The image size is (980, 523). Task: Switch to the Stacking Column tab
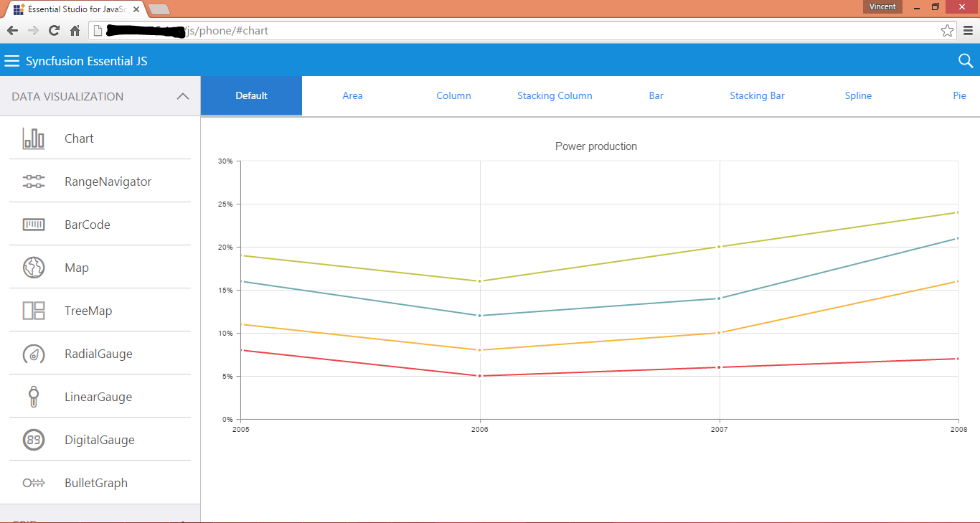(555, 96)
